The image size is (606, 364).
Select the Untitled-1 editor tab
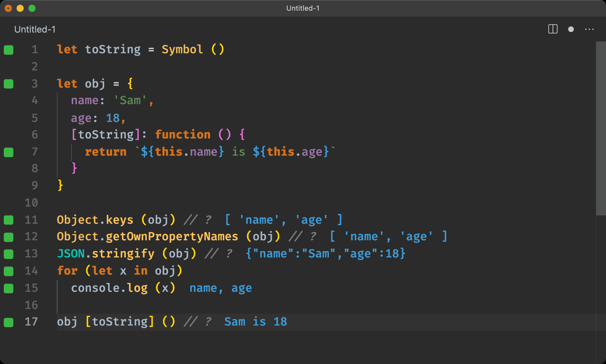pyautogui.click(x=35, y=29)
